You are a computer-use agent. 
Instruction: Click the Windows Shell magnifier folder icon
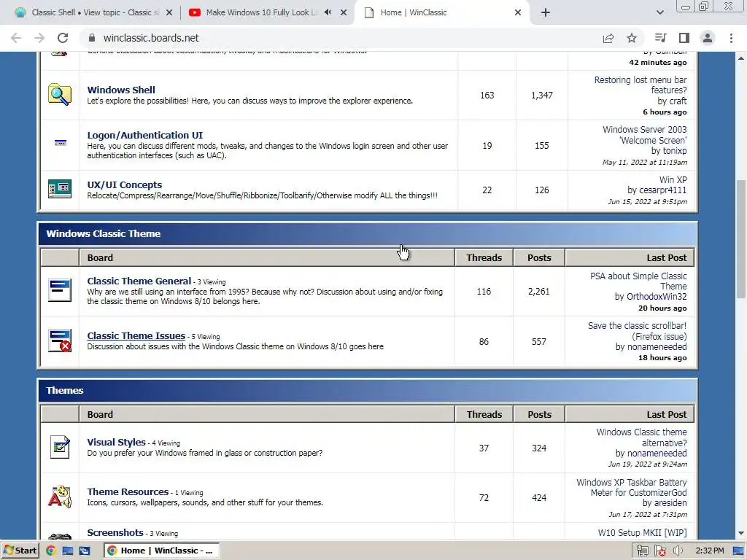(x=60, y=94)
